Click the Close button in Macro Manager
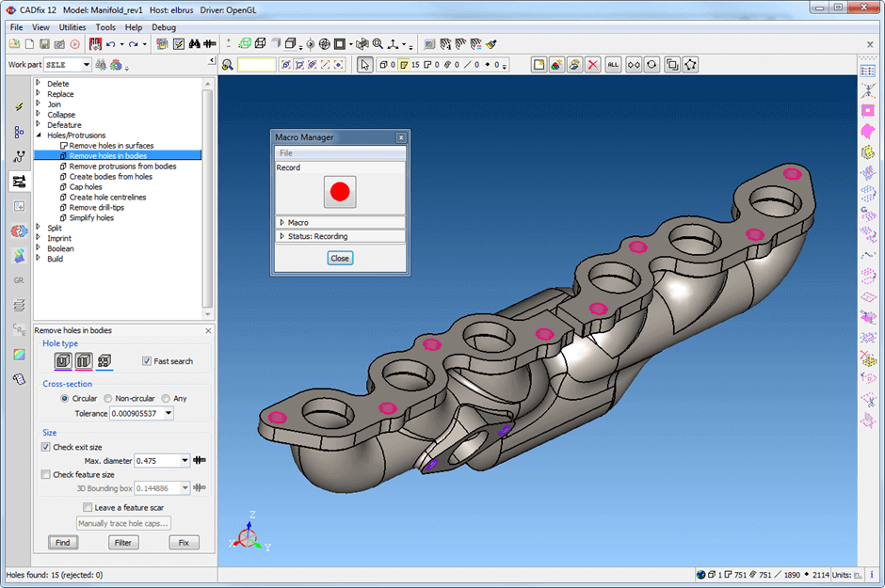Viewport: 885px width, 588px height. pyautogui.click(x=340, y=258)
